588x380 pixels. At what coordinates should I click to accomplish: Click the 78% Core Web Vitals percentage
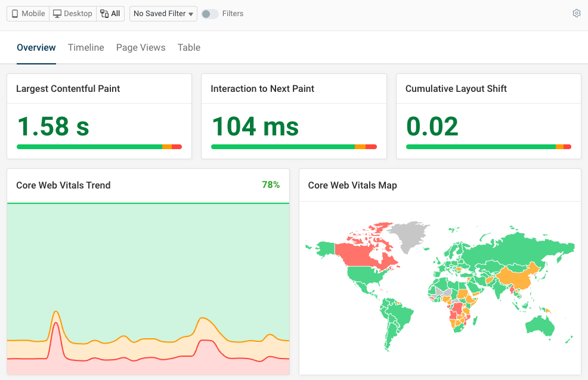(271, 185)
